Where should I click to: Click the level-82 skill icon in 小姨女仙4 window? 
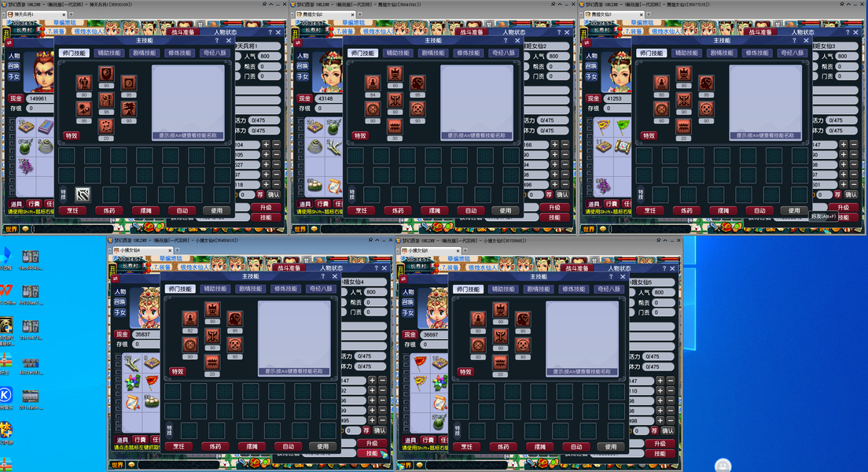tap(190, 319)
